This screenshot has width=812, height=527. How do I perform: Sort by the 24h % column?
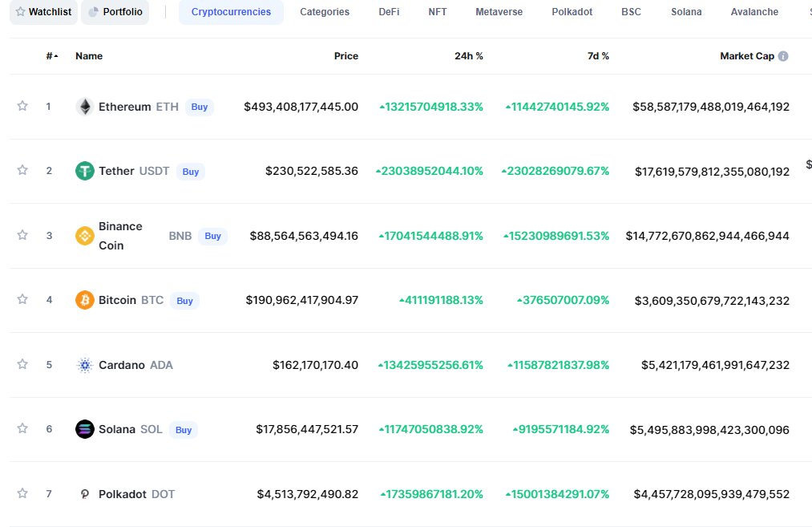click(x=469, y=56)
